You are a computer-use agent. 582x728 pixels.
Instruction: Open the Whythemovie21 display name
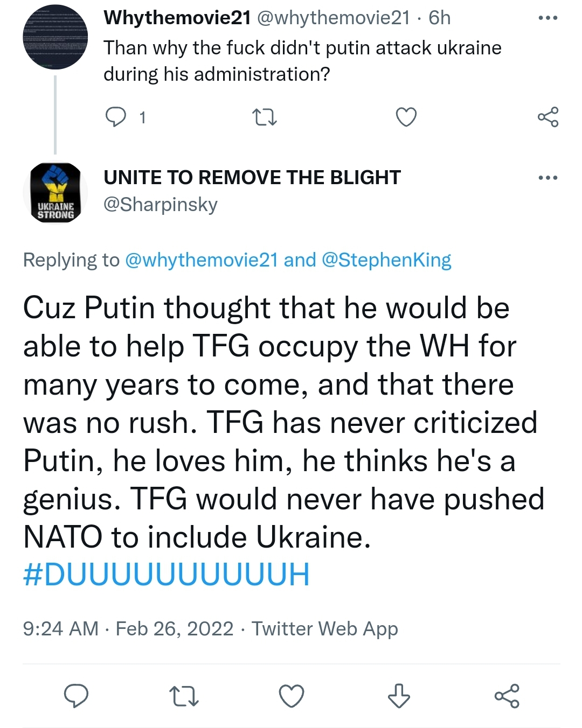[177, 18]
